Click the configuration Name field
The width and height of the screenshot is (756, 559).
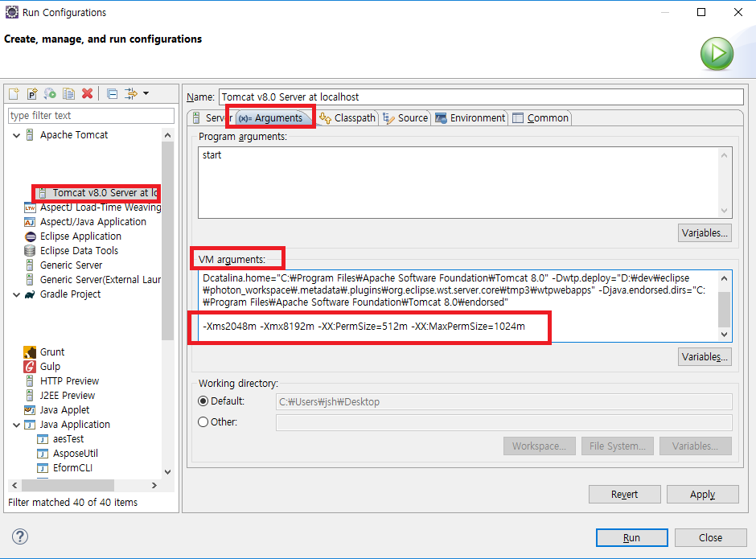[x=481, y=97]
